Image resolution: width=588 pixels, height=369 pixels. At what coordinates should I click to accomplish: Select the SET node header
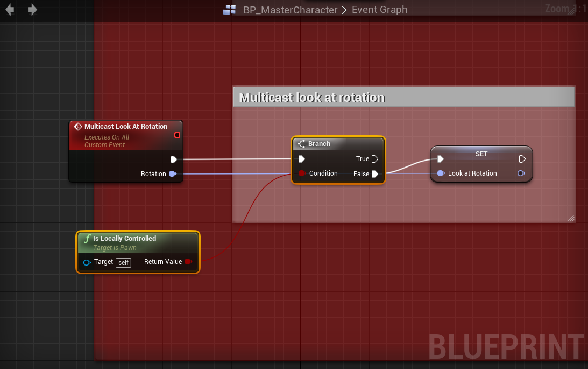coord(481,154)
